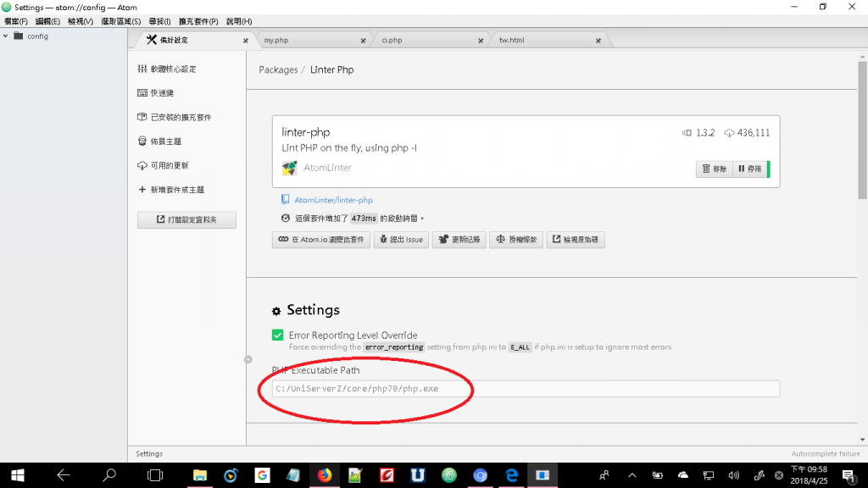The width and height of the screenshot is (868, 488).
Task: Open the File (F) menu
Action: point(16,21)
